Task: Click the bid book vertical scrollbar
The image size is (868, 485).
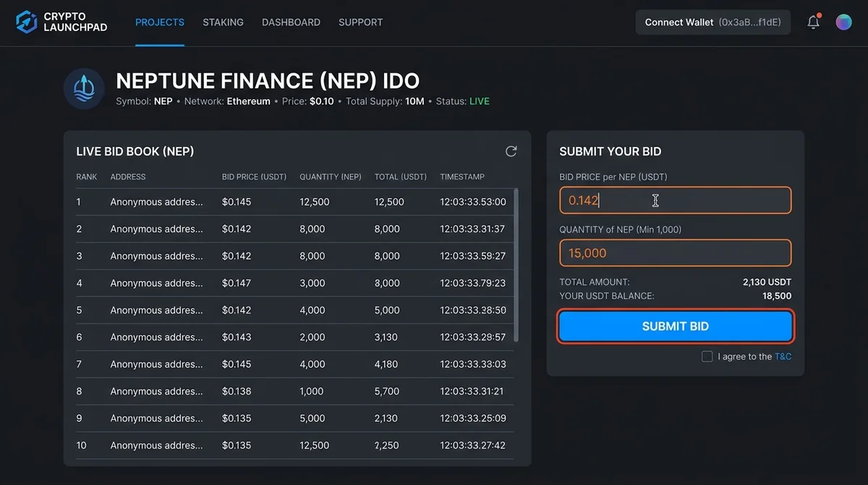Action: pyautogui.click(x=516, y=265)
